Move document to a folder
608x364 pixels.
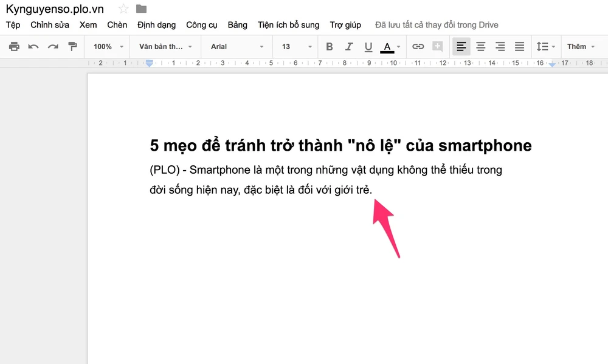142,9
